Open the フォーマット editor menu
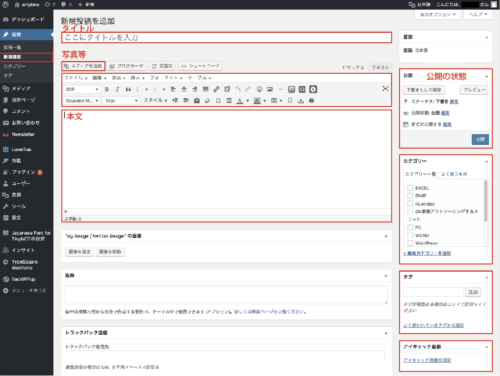This screenshot has width=500, height=376. 166,78
